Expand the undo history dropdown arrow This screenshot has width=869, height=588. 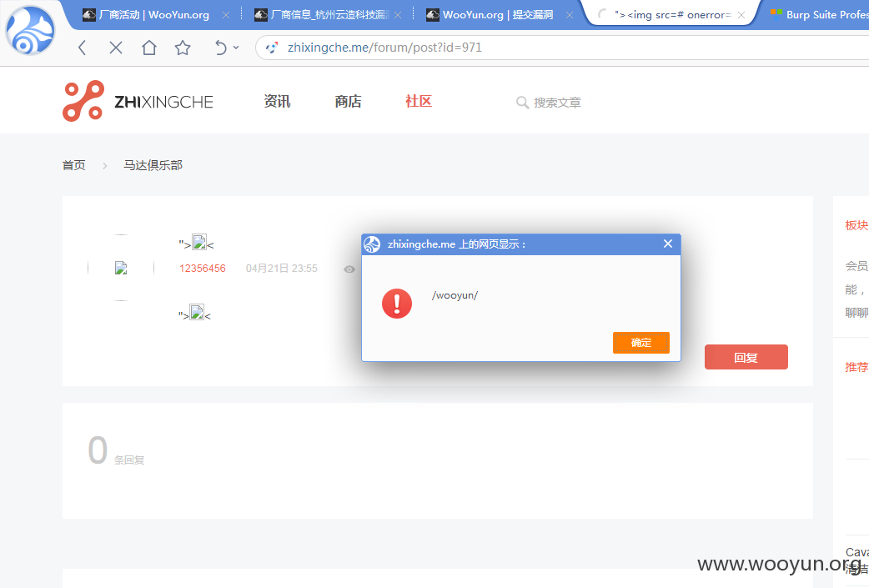pos(236,48)
